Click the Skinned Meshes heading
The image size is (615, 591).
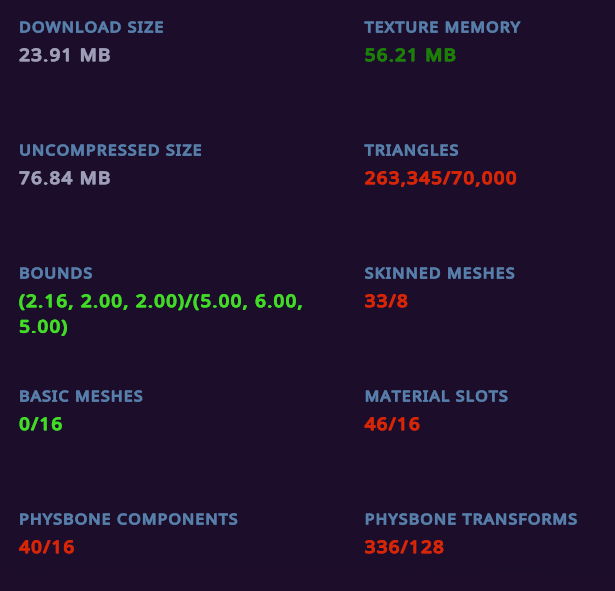coord(440,273)
